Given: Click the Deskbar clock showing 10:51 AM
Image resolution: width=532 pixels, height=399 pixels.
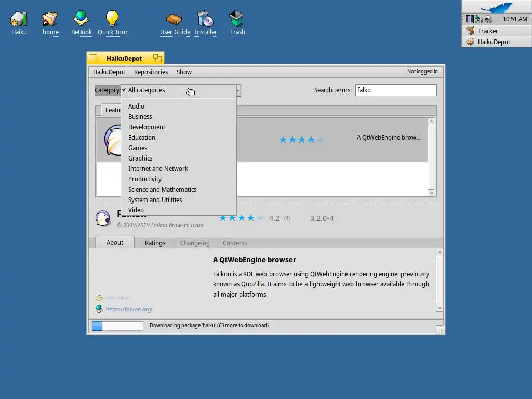Looking at the screenshot, I should (x=515, y=19).
